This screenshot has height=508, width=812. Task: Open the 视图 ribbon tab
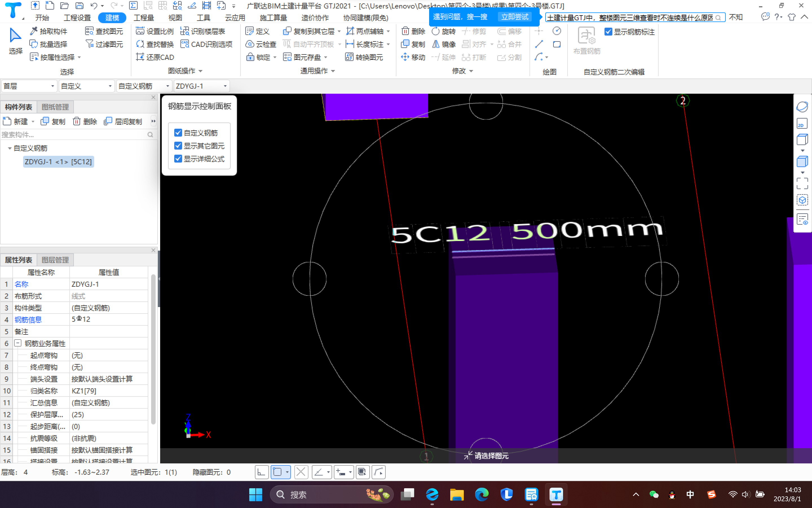[x=175, y=18]
